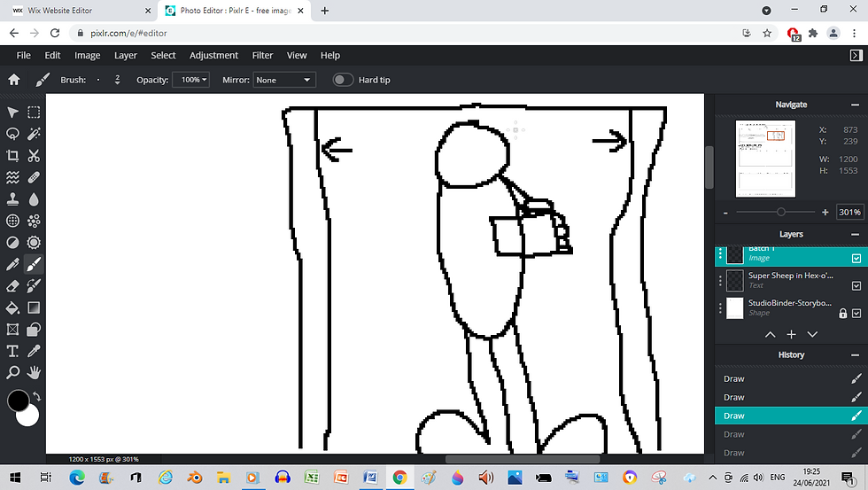
Task: Select the Magic Wand tool
Action: click(34, 134)
